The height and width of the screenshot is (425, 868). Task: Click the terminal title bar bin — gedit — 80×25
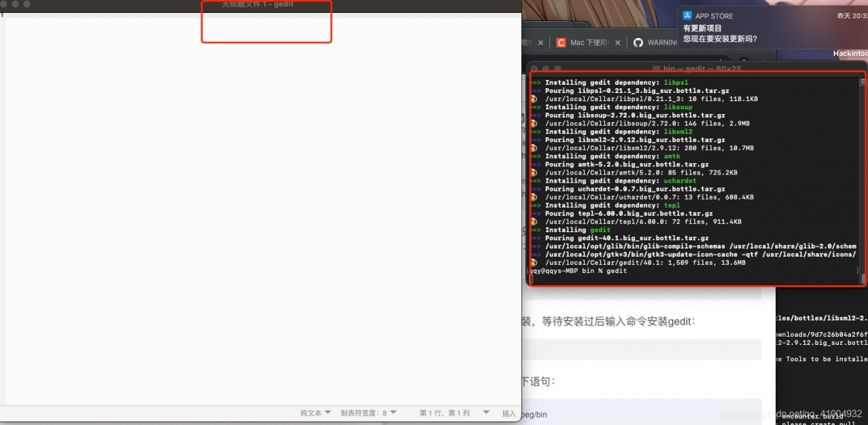697,69
